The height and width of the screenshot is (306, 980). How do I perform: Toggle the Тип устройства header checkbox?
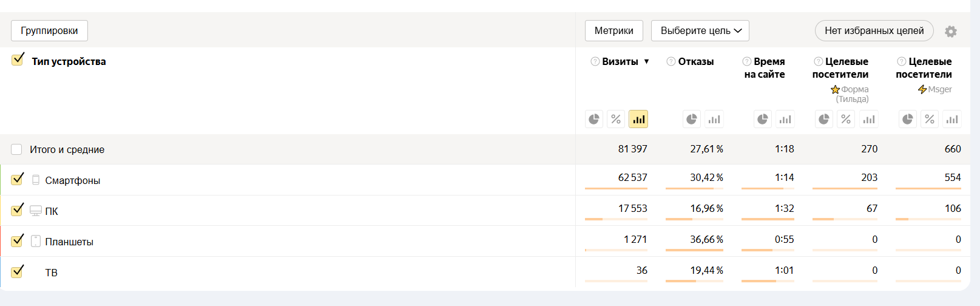[18, 60]
